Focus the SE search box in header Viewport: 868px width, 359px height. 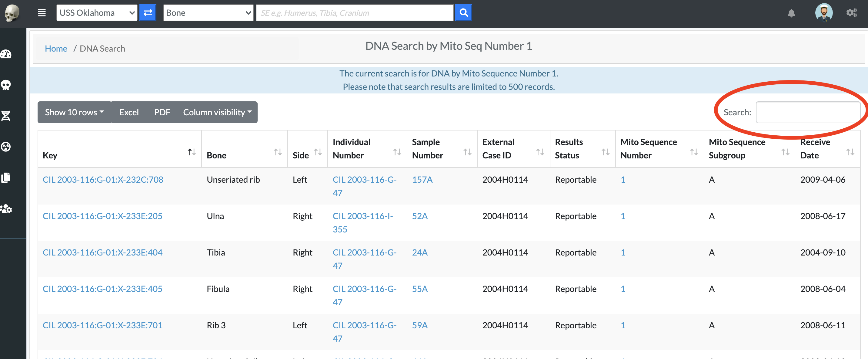tap(355, 13)
